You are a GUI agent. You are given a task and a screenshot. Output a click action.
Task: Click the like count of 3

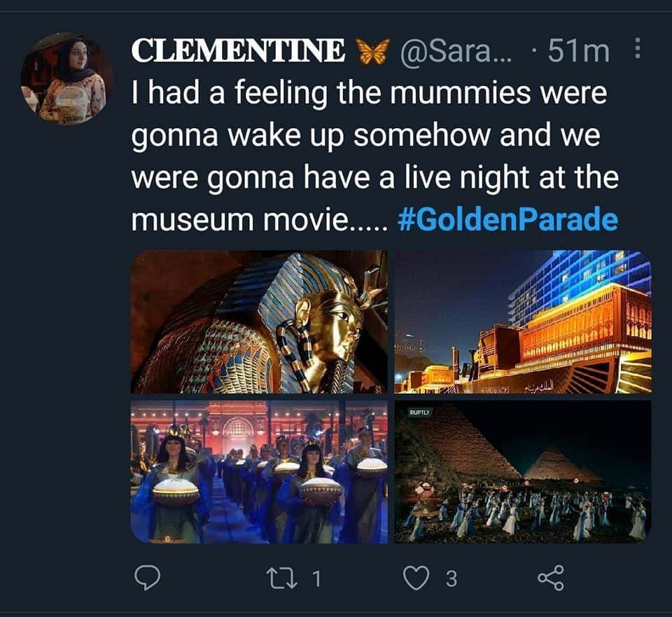coord(451,579)
